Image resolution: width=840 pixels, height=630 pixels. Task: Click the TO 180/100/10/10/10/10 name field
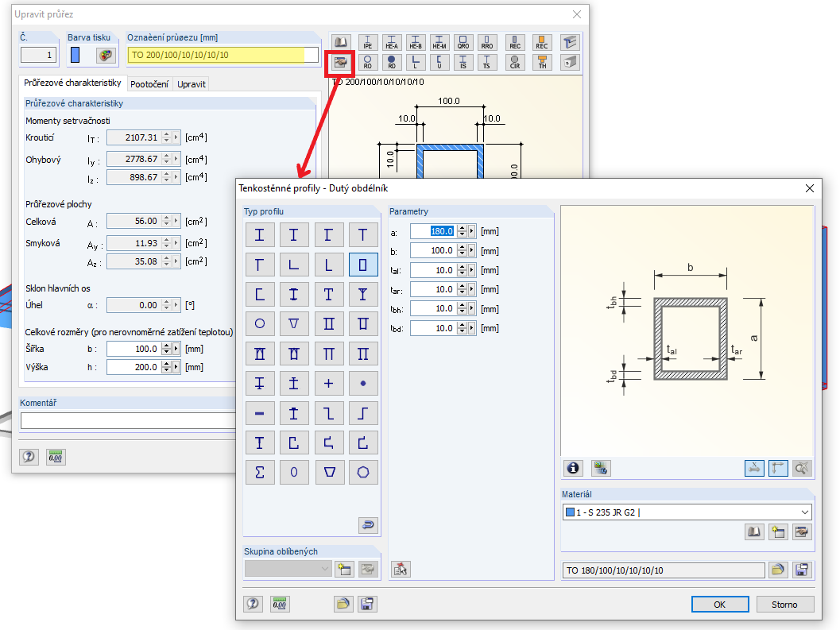point(664,570)
